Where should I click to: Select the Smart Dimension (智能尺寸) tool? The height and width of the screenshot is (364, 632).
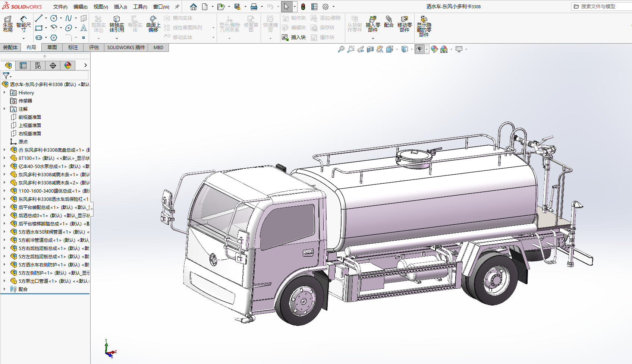pyautogui.click(x=23, y=23)
